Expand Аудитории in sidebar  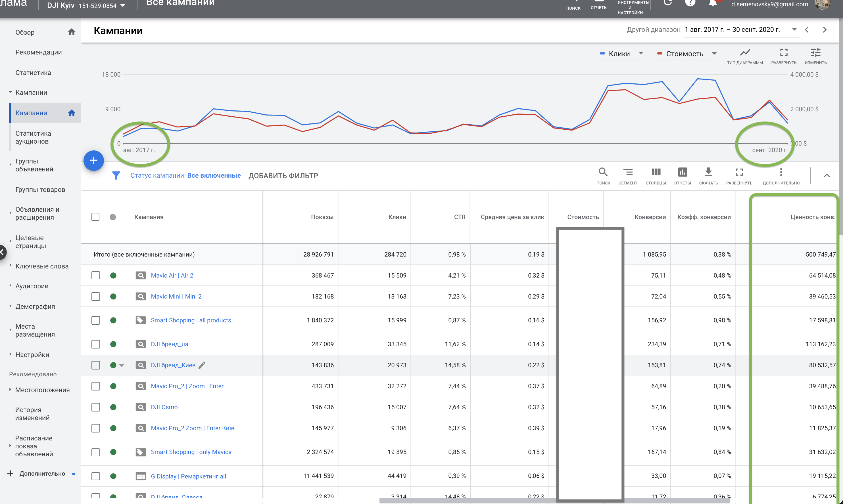click(x=10, y=285)
